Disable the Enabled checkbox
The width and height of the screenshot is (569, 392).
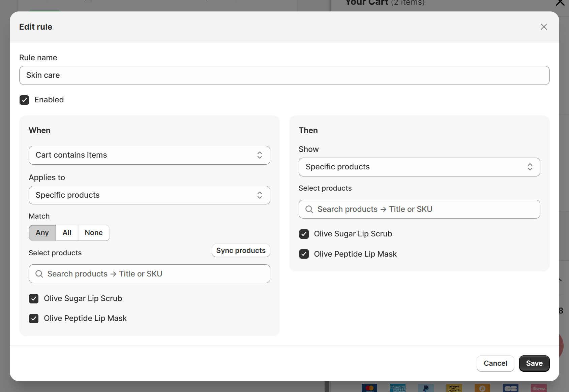point(24,100)
